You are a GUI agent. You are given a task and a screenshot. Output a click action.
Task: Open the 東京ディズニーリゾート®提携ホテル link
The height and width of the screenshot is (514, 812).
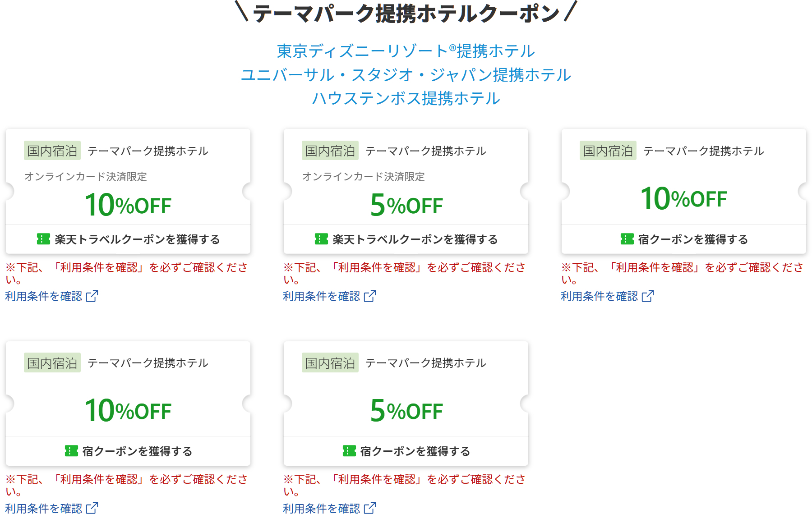tap(406, 51)
